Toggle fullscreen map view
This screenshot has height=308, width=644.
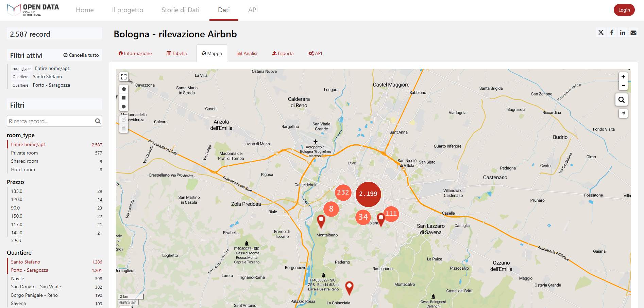(124, 77)
